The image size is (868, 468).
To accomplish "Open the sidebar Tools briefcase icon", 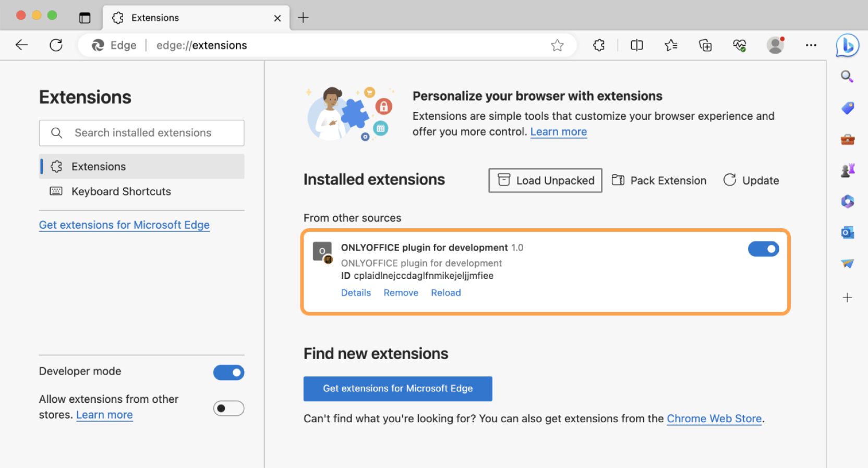I will tap(847, 139).
